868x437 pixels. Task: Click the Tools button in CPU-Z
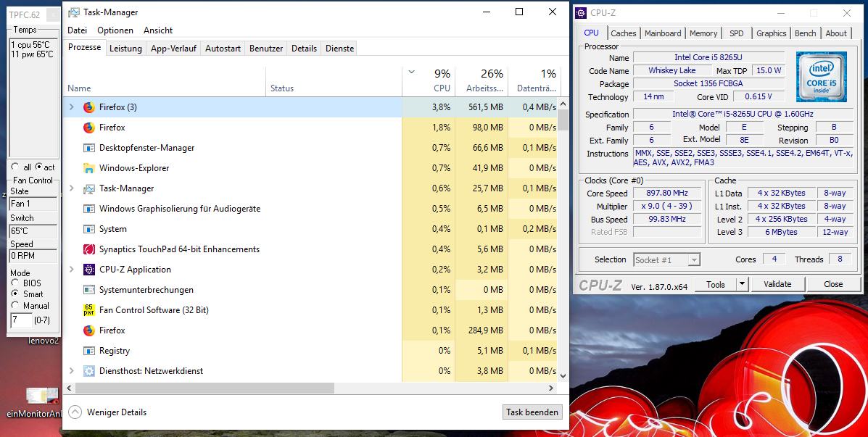[x=715, y=284]
